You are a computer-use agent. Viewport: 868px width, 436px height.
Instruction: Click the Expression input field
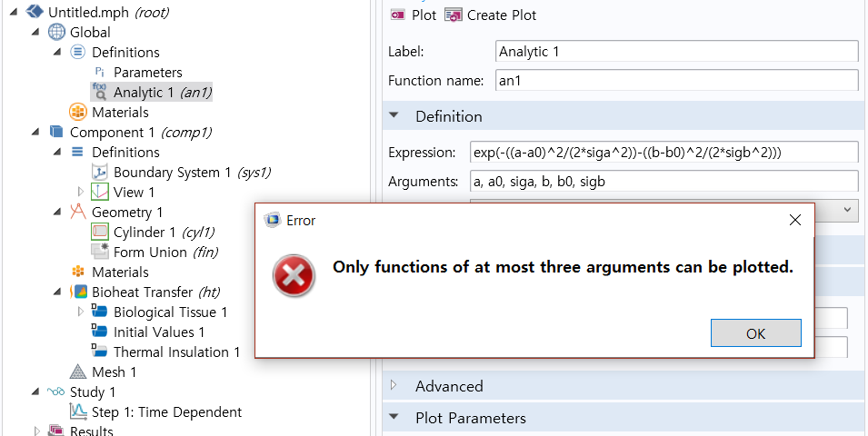[663, 152]
